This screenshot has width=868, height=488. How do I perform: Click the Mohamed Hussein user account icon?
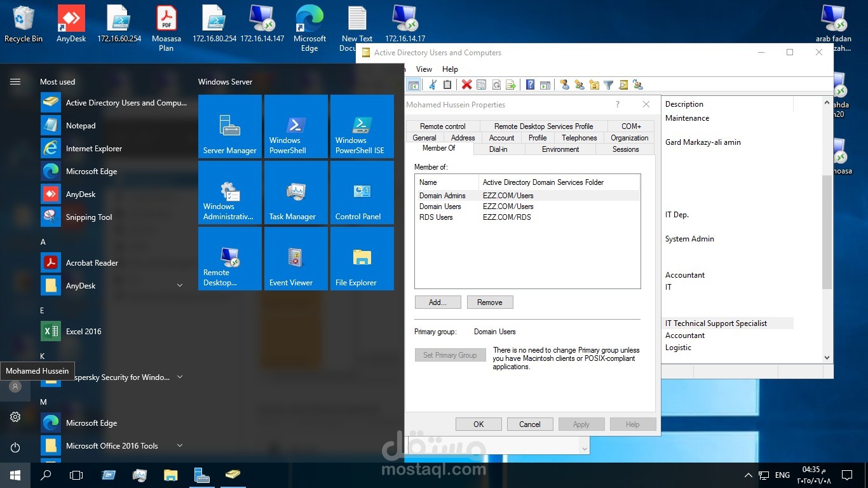(x=15, y=386)
